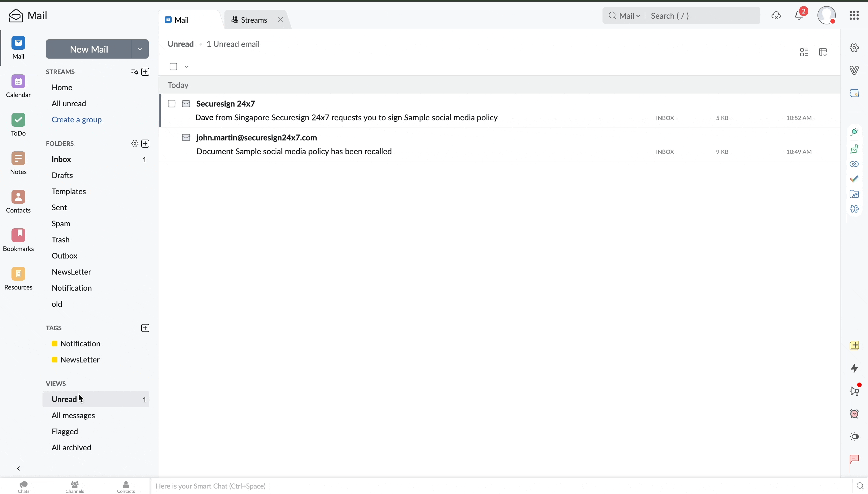Open the Flagged view

point(65,432)
